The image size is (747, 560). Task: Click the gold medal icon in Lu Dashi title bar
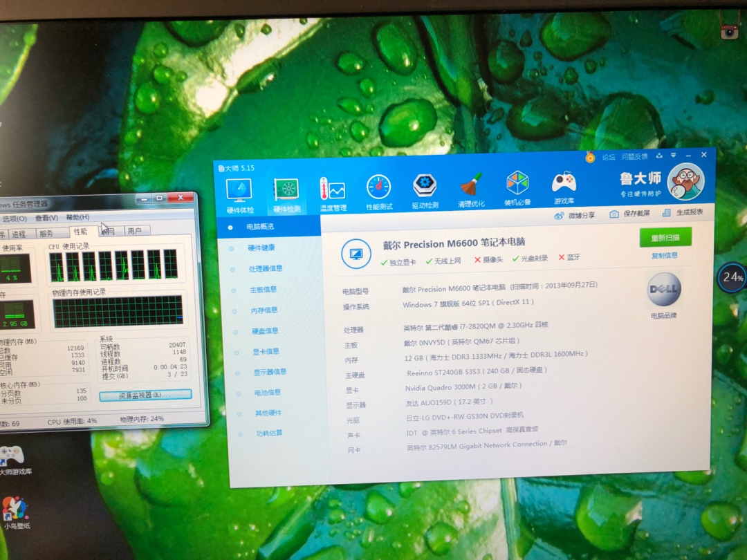[590, 157]
